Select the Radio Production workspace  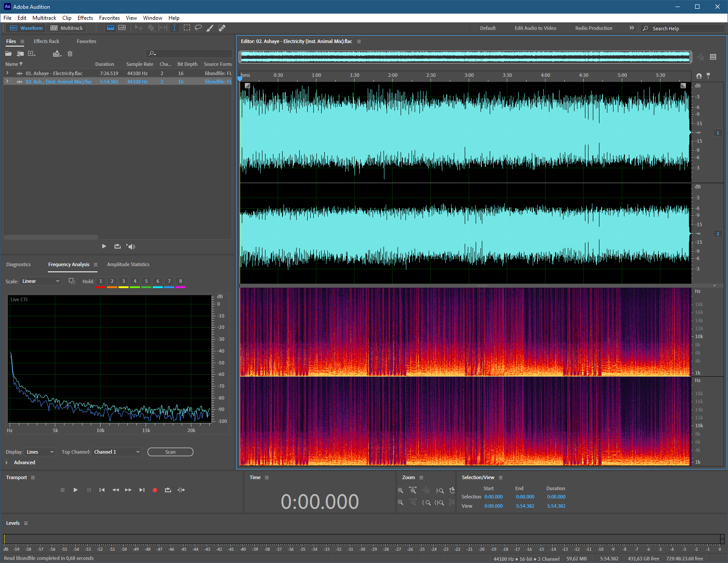(594, 28)
